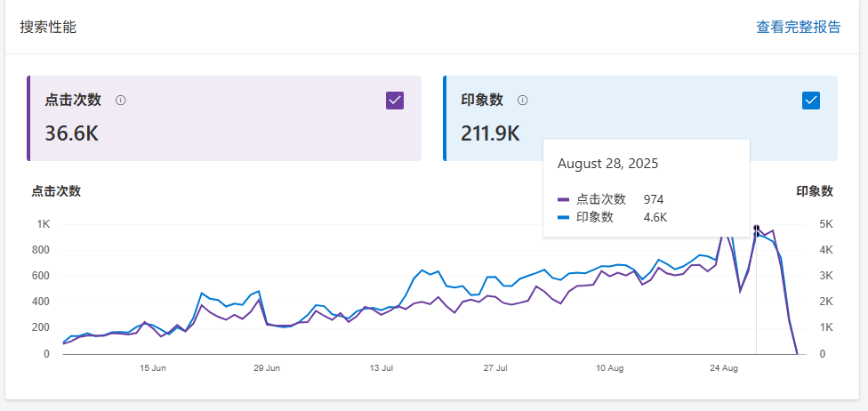This screenshot has width=868, height=411.
Task: Click the 27 Jul axis label
Action: (x=495, y=368)
